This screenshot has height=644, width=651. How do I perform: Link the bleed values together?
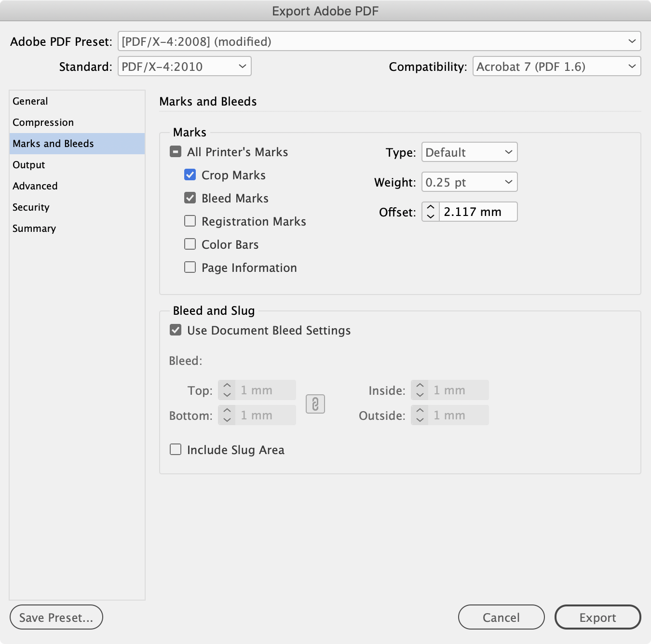click(x=315, y=404)
